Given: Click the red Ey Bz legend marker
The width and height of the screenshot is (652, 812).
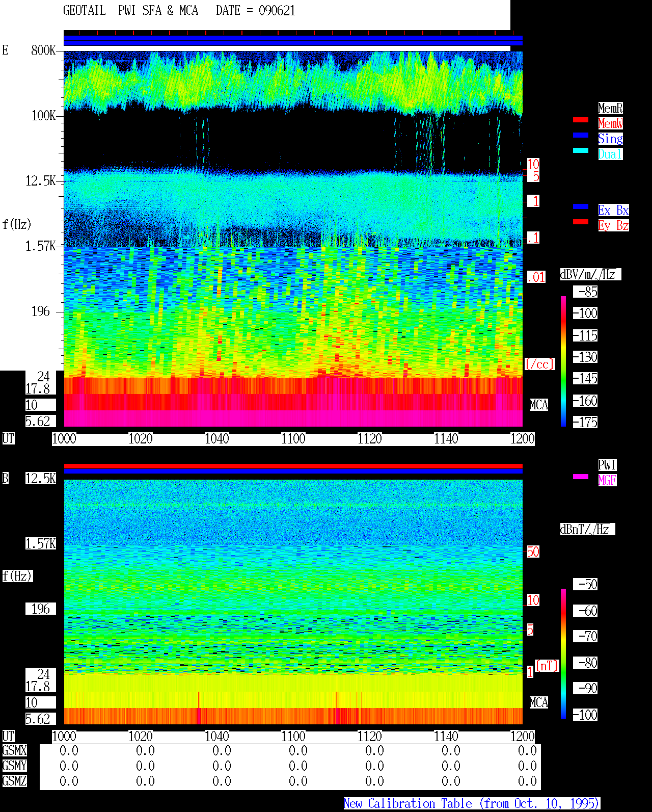Looking at the screenshot, I should [581, 222].
